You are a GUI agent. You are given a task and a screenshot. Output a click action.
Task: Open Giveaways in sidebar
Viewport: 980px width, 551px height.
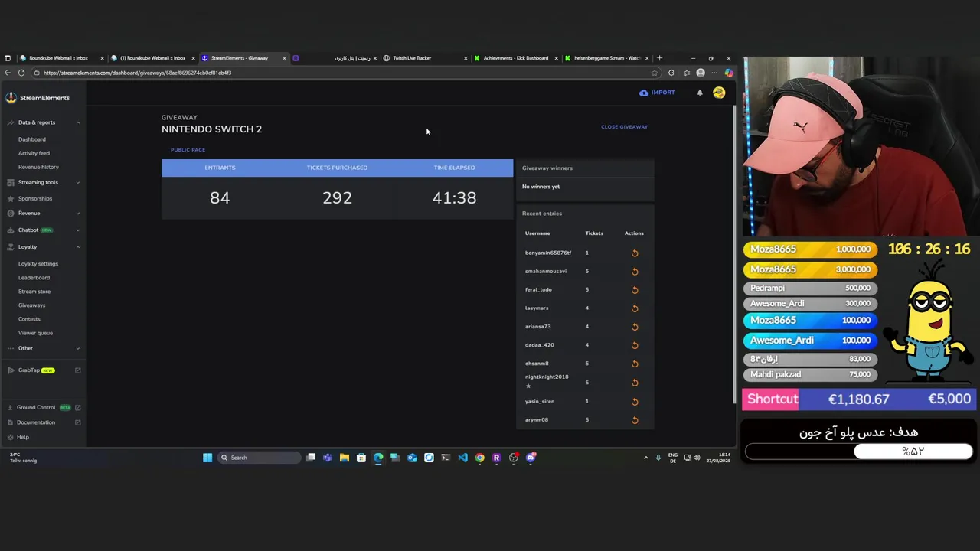point(31,305)
